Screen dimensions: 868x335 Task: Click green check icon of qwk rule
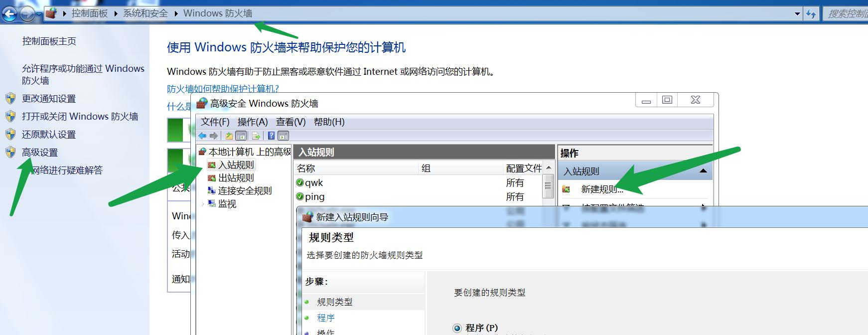click(300, 182)
